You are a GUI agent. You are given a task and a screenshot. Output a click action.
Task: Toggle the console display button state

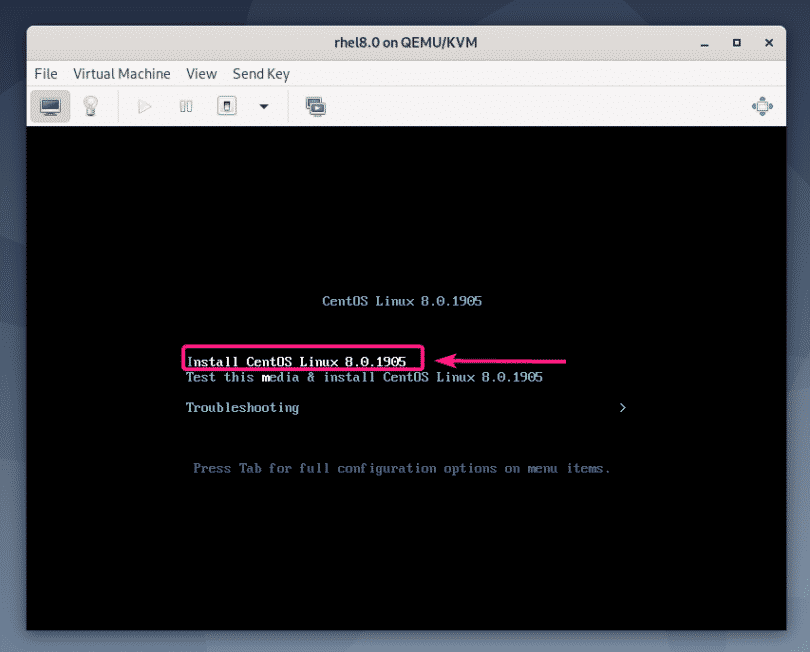tap(50, 106)
